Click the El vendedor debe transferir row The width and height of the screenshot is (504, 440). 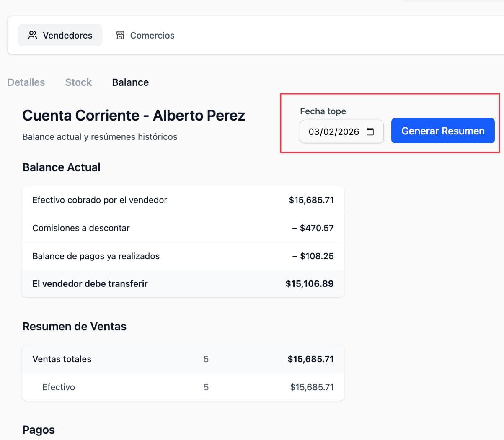(183, 283)
